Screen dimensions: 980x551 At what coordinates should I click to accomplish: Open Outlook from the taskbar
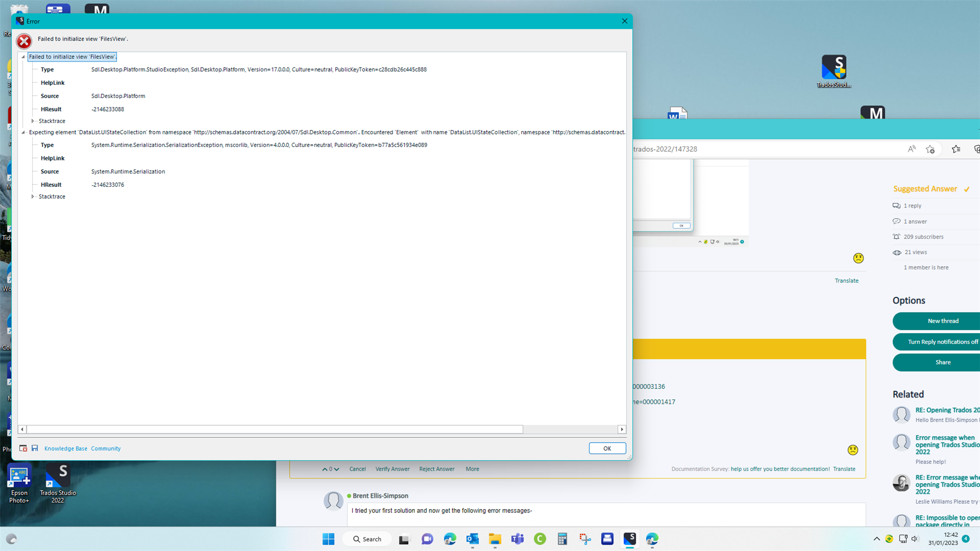click(x=473, y=539)
